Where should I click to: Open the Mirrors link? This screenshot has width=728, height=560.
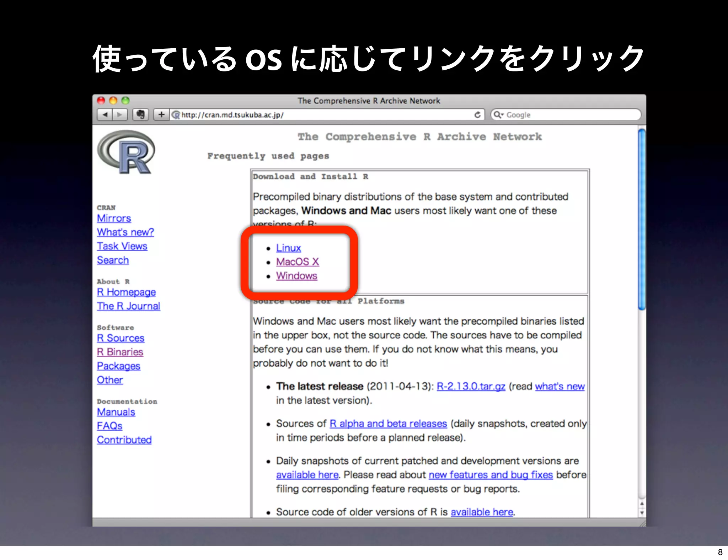114,218
